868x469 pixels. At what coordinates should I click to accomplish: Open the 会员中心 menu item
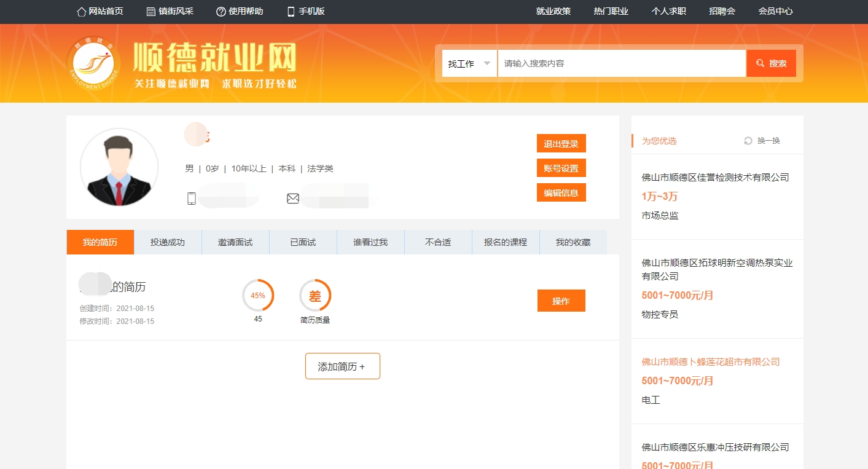click(x=775, y=12)
